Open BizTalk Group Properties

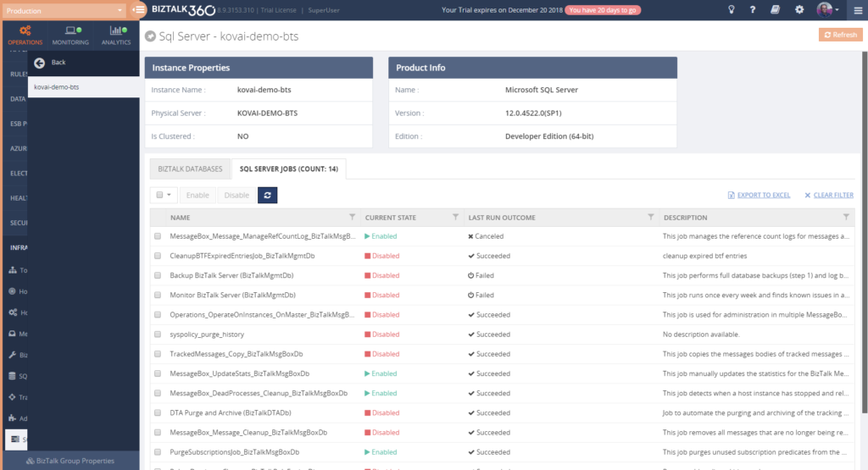[70, 461]
